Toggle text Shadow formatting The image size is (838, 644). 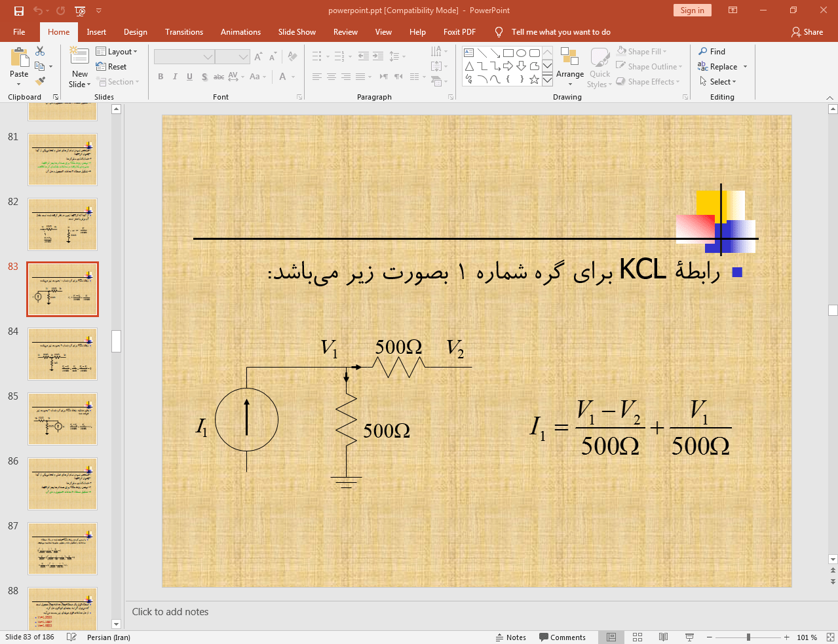204,77
